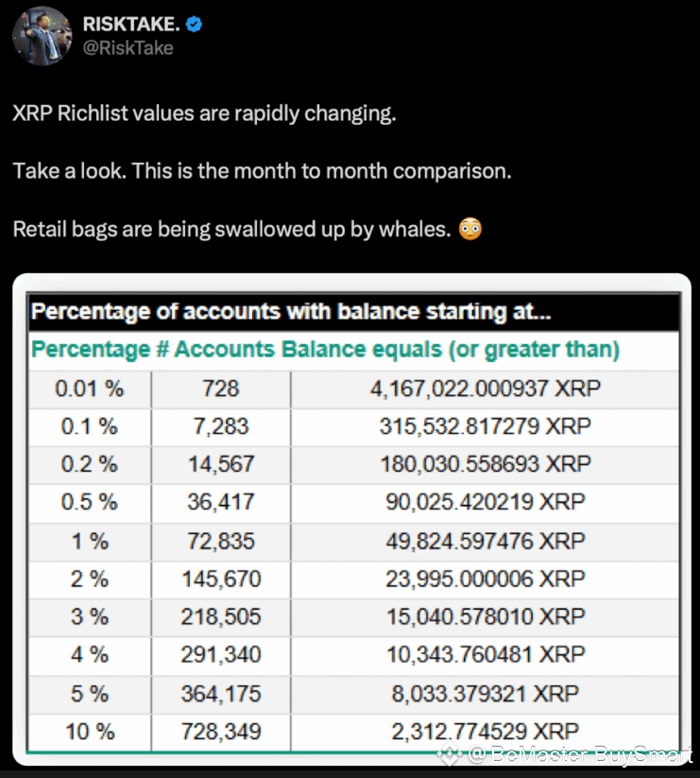Select the 180,030.558693 XRP balance cell
Screen dimensions: 700x778
[x=486, y=465]
